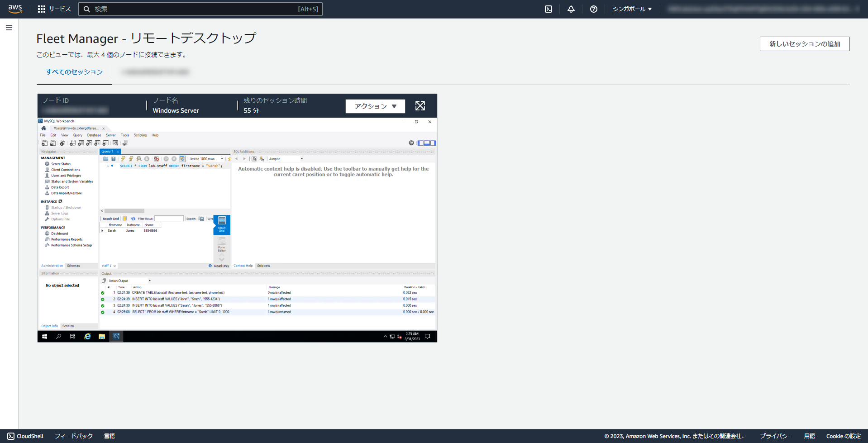Open the Query menu in MySQL Workbench
Image resolution: width=868 pixels, height=443 pixels.
[77, 135]
